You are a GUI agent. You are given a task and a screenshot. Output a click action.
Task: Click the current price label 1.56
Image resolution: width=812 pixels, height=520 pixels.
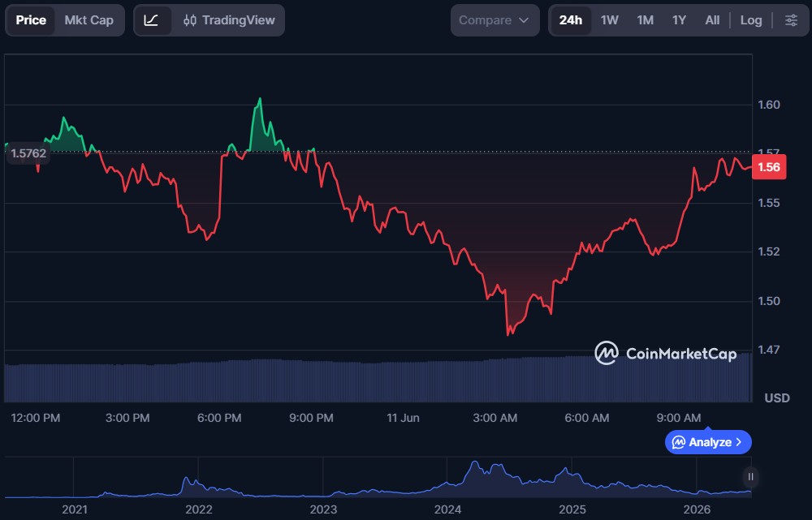click(769, 167)
